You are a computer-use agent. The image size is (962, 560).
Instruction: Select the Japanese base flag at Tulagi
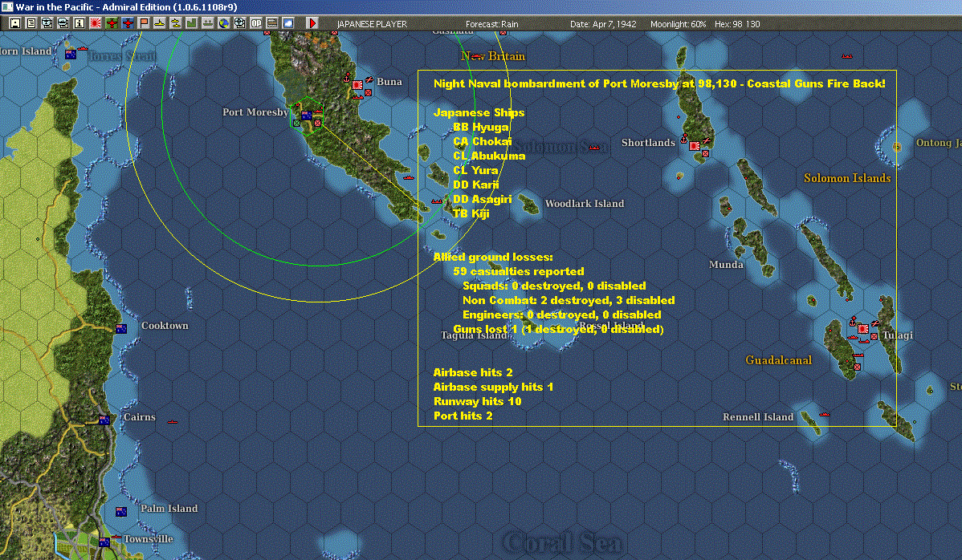tap(863, 328)
